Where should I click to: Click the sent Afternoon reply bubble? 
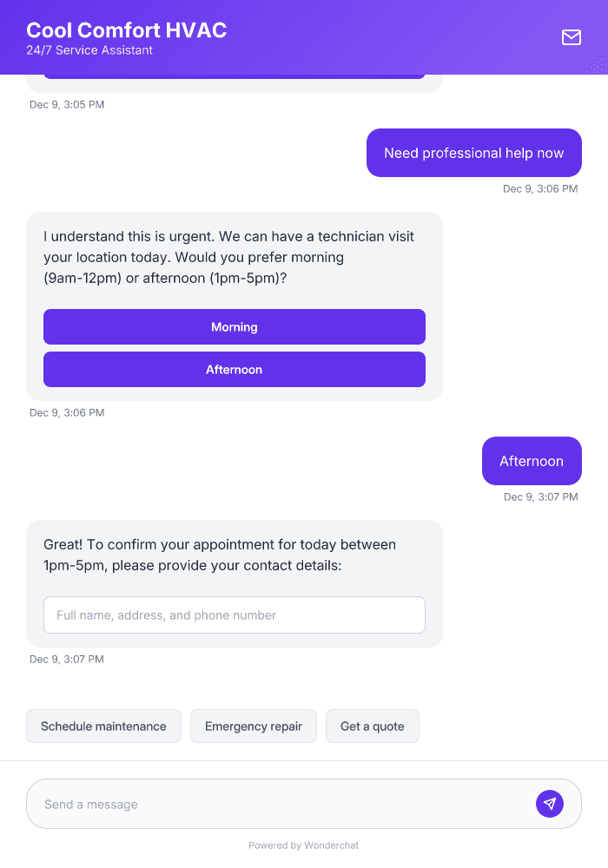point(532,460)
